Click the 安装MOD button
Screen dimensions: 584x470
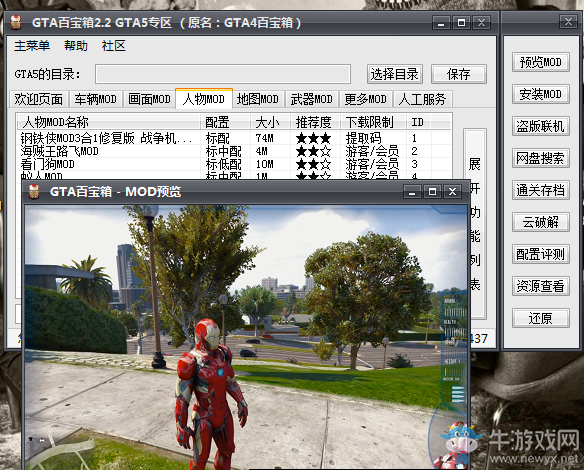[541, 94]
